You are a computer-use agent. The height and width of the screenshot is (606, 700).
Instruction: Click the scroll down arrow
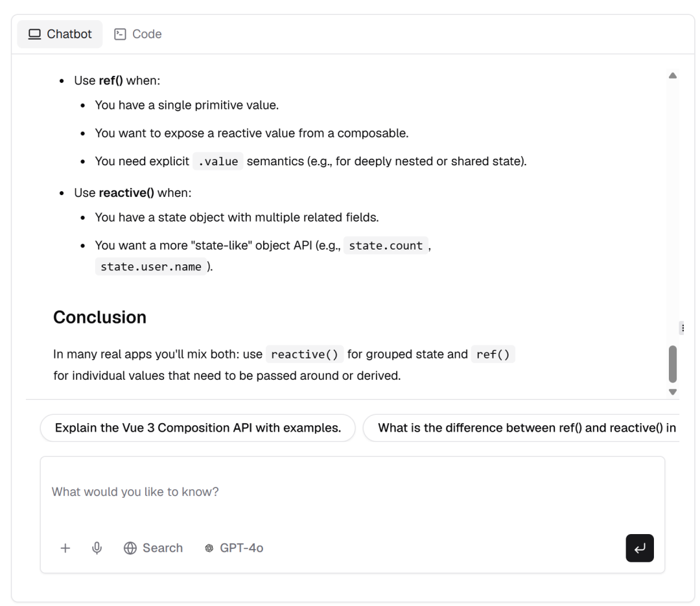[x=673, y=391]
